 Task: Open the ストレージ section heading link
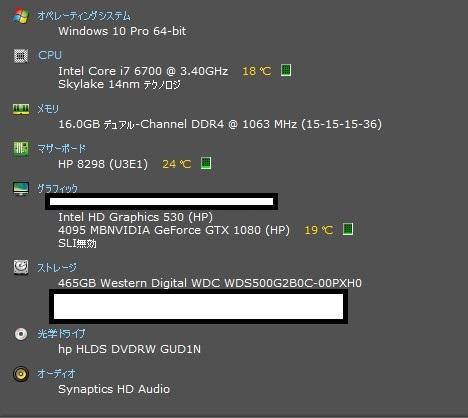click(57, 267)
